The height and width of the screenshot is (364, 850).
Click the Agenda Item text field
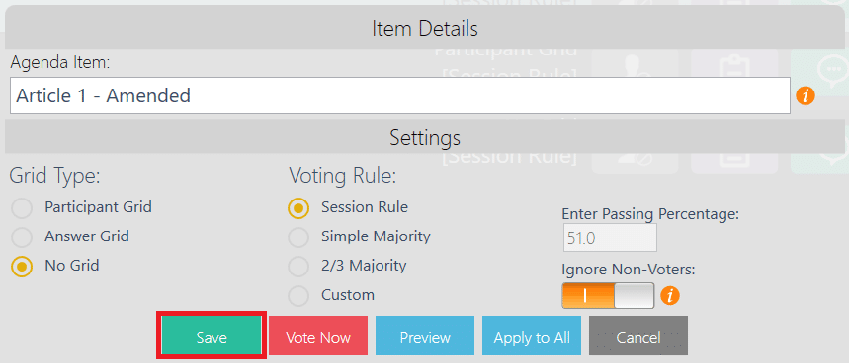(400, 96)
